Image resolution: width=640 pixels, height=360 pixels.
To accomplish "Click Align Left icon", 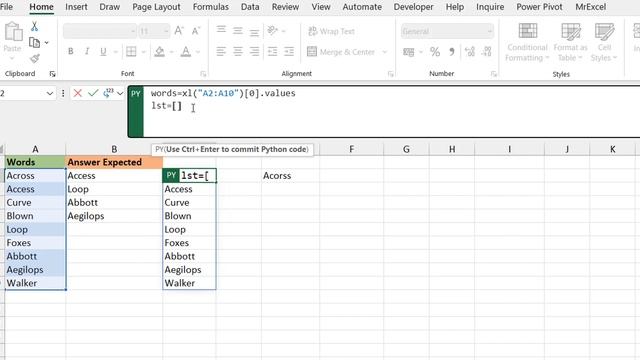I will (x=221, y=51).
